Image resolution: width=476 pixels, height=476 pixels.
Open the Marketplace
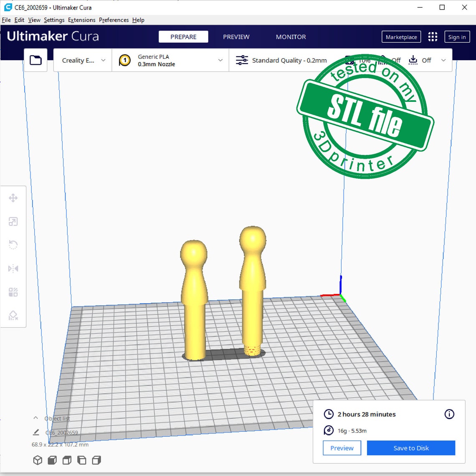pyautogui.click(x=401, y=37)
